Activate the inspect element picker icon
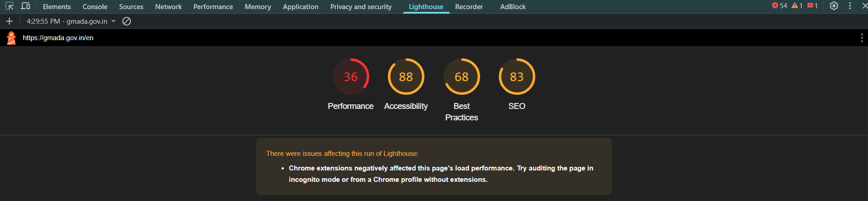The image size is (868, 201). tap(9, 6)
